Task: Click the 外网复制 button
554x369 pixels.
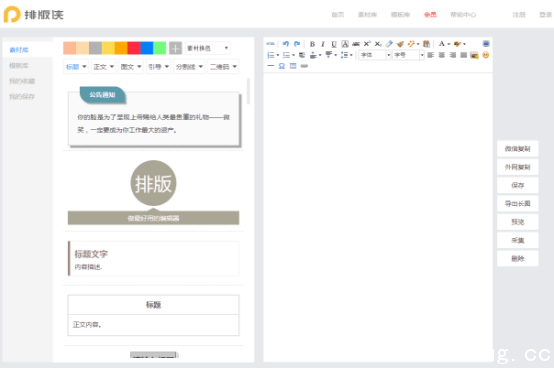Action: [x=518, y=167]
